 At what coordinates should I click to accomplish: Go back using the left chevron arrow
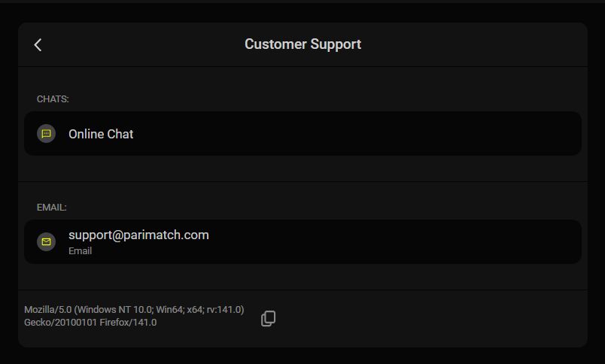(38, 44)
